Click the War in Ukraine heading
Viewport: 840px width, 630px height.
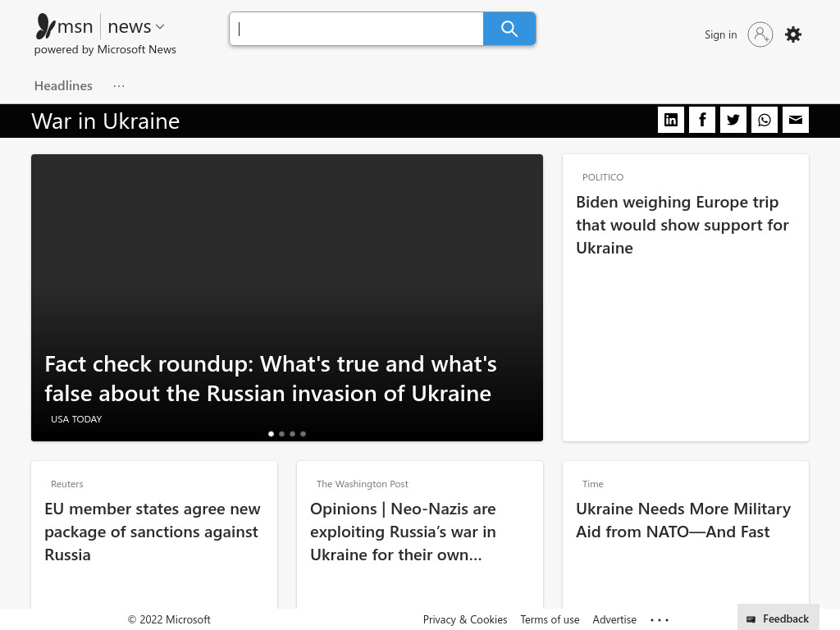(x=106, y=121)
